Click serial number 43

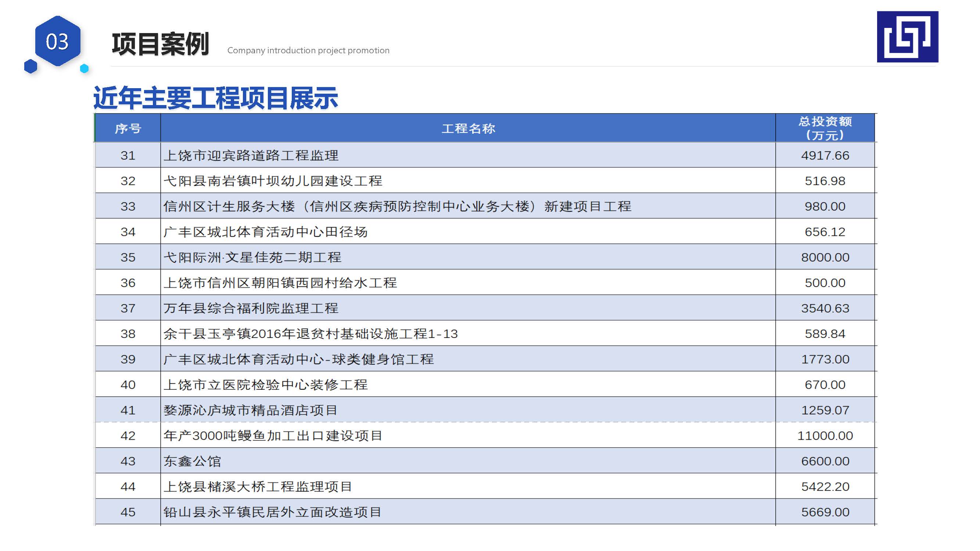point(128,461)
